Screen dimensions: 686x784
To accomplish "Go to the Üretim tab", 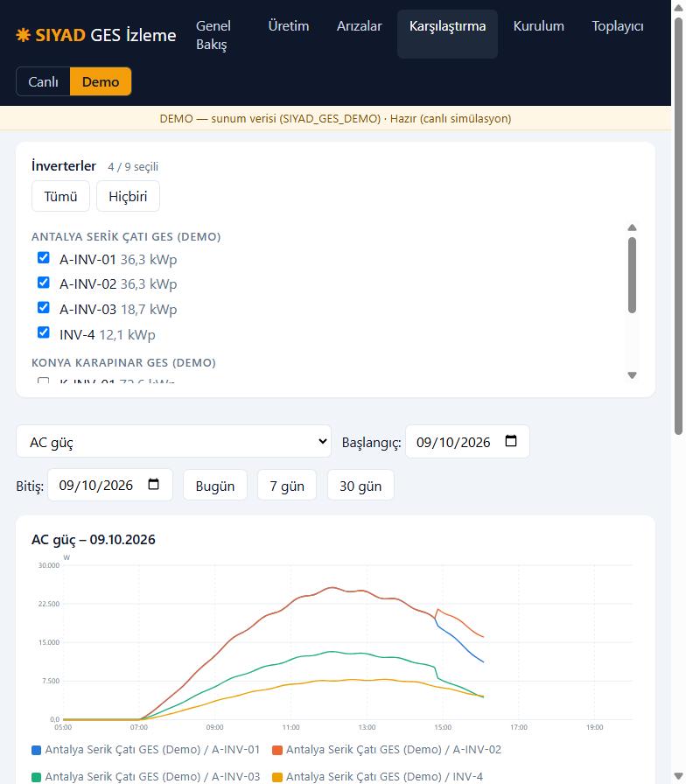I will [289, 26].
